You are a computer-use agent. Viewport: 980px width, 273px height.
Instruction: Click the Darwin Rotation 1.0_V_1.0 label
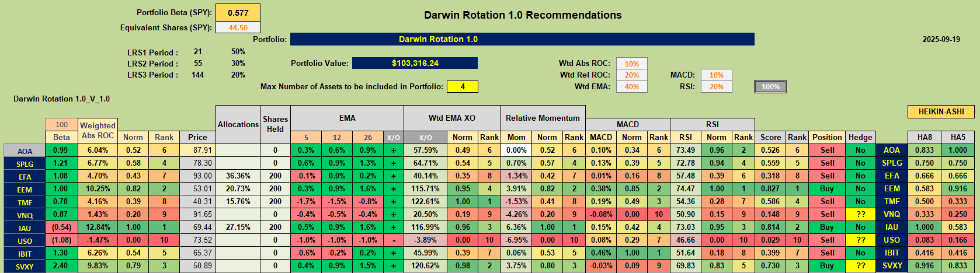tap(61, 99)
